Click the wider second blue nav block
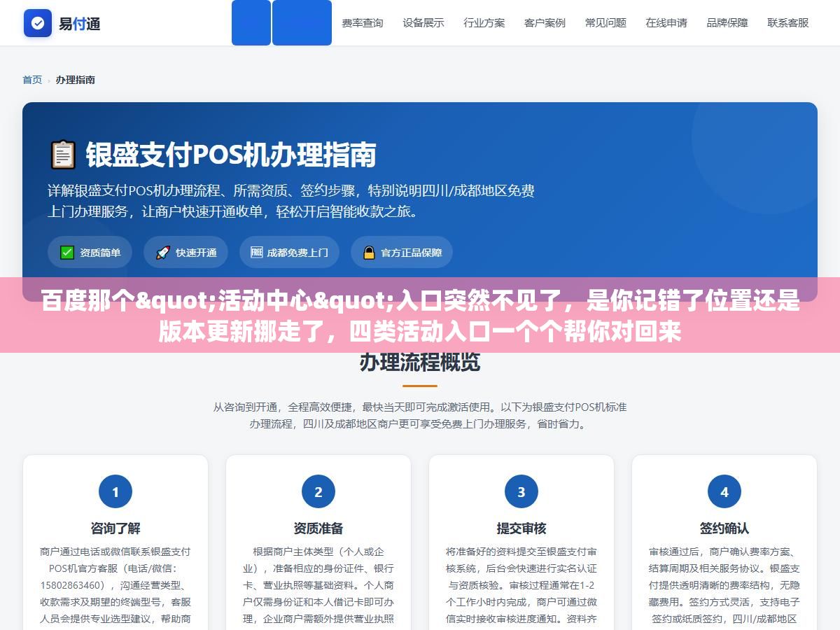840x630 pixels. tap(302, 22)
